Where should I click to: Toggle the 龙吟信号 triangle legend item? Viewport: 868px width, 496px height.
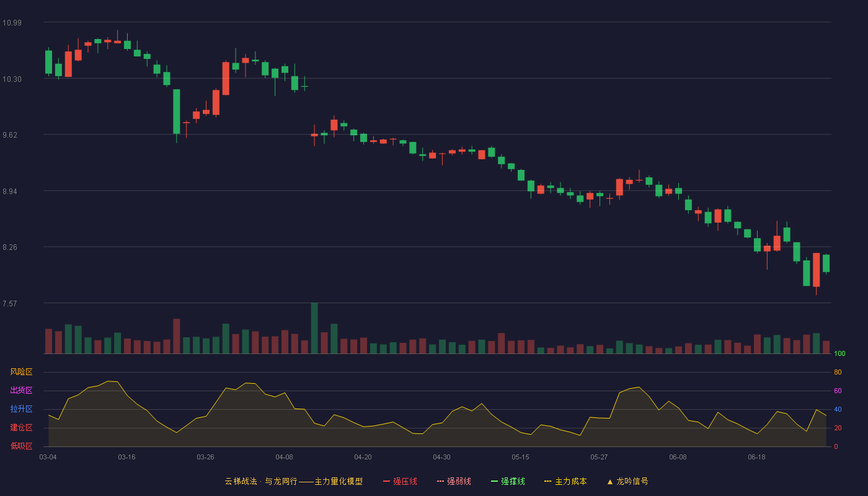(x=627, y=481)
